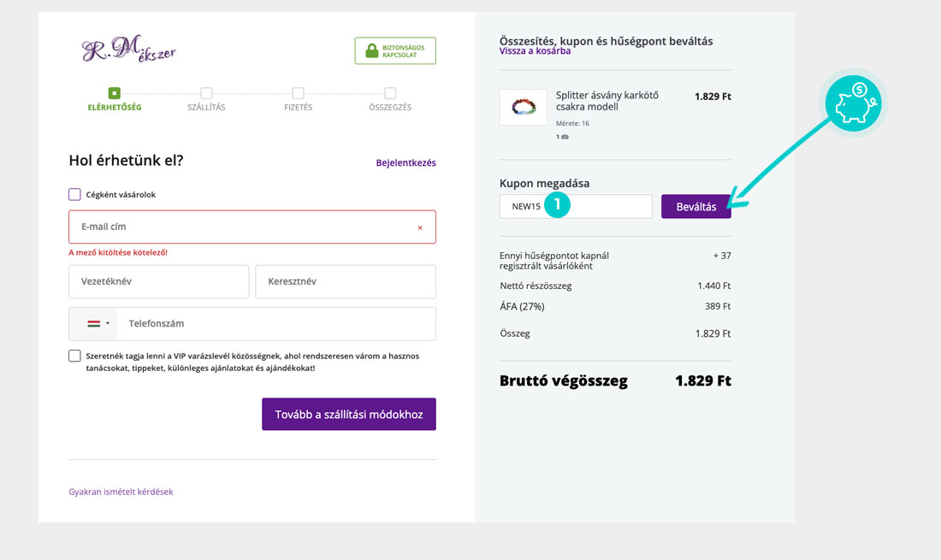Open the Bejelentkezés login link
941x560 pixels.
tap(405, 162)
